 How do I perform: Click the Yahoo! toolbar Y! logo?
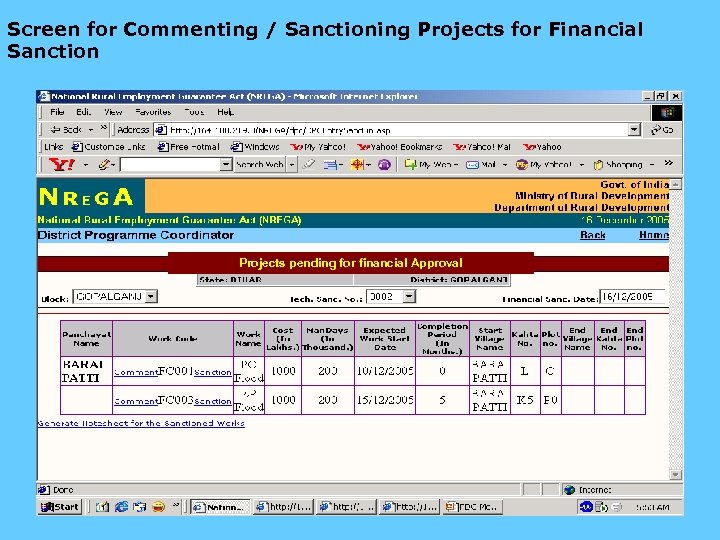62,164
